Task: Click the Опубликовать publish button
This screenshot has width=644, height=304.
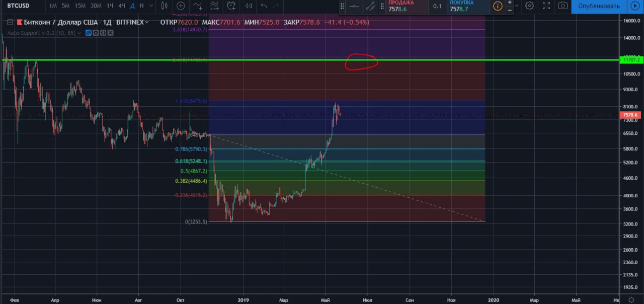Action: [x=599, y=6]
